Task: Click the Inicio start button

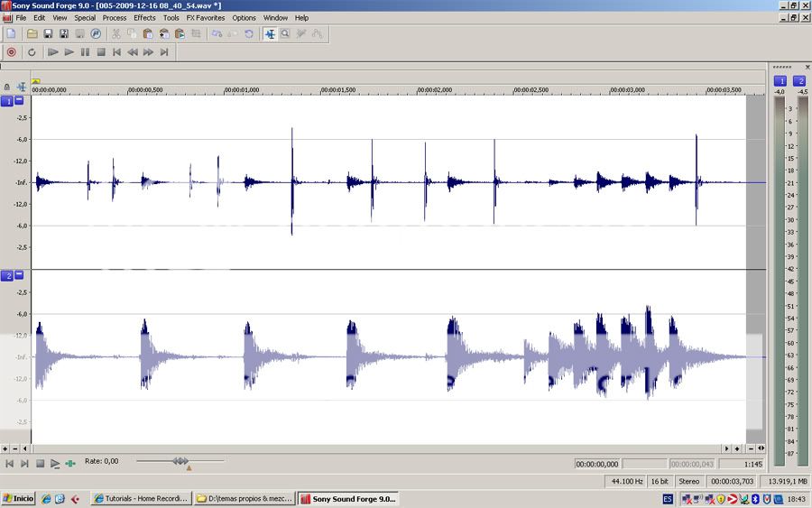Action: 18,499
